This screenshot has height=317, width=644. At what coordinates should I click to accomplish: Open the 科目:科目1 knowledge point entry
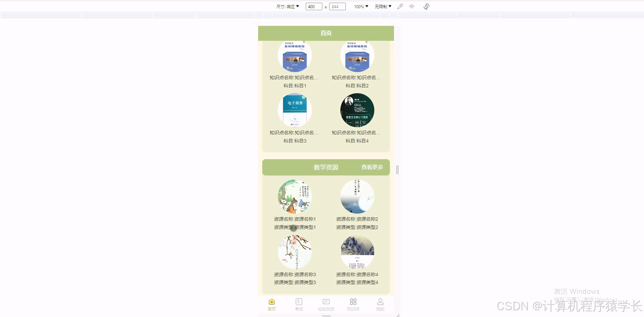pos(294,86)
